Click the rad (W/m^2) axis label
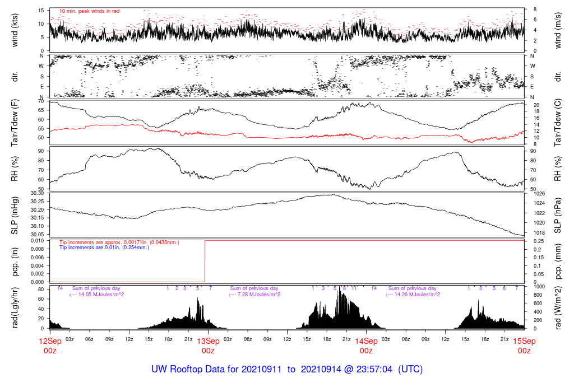This screenshot has height=392, width=574. (559, 307)
